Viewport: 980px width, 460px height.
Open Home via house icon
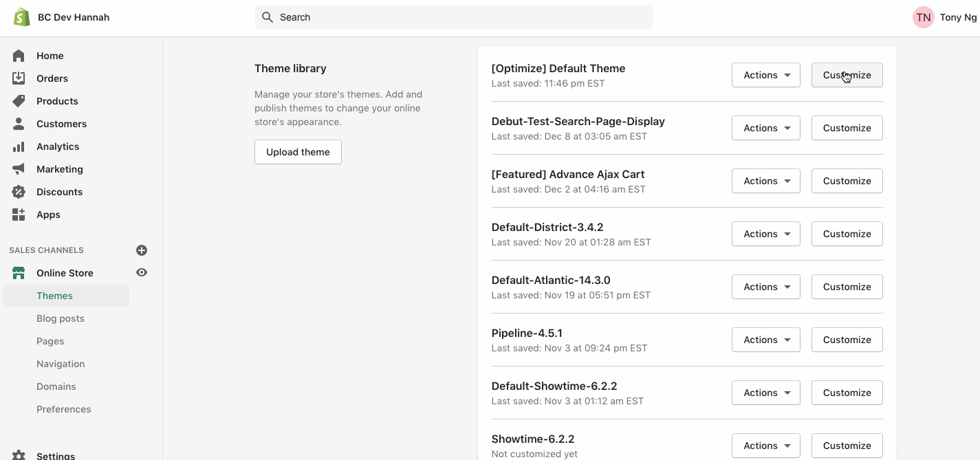tap(19, 56)
